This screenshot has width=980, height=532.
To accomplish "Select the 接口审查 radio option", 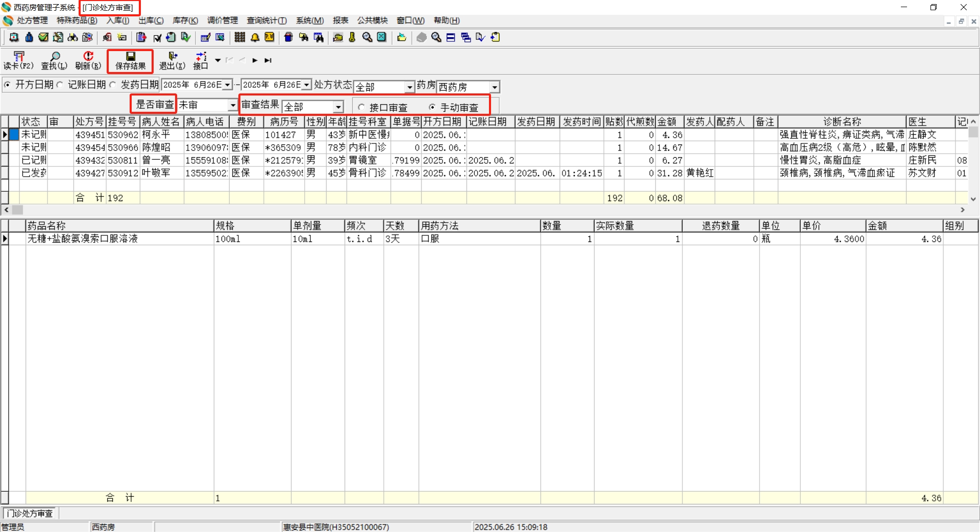I will [361, 107].
